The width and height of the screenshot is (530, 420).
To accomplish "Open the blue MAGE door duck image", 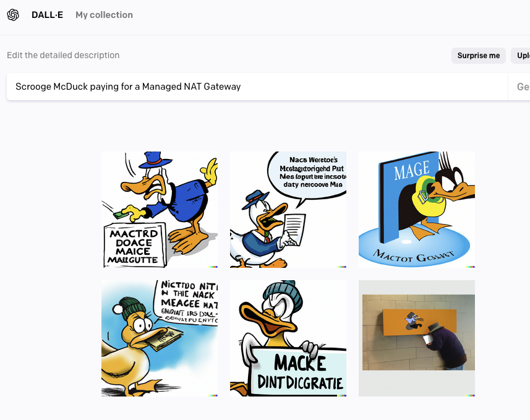I will click(417, 210).
